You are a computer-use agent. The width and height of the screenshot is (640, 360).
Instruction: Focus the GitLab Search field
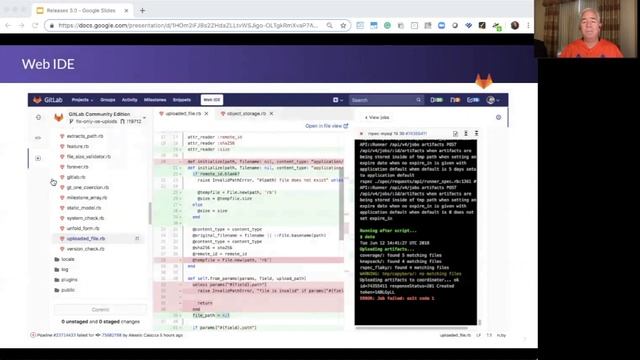coord(386,100)
